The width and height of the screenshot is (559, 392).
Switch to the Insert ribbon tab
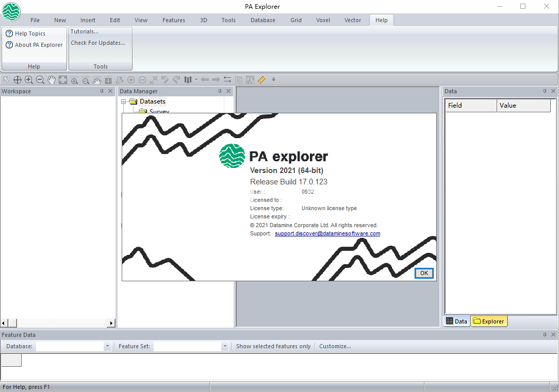pos(88,20)
